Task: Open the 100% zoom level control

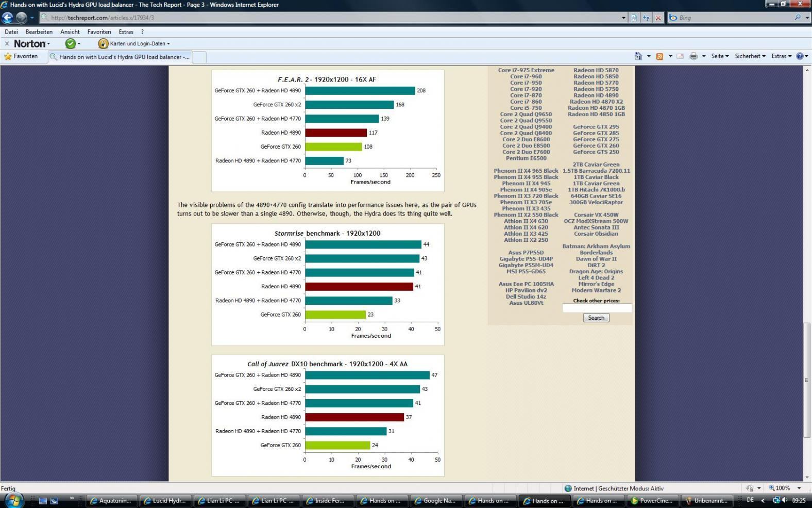Action: 785,488
